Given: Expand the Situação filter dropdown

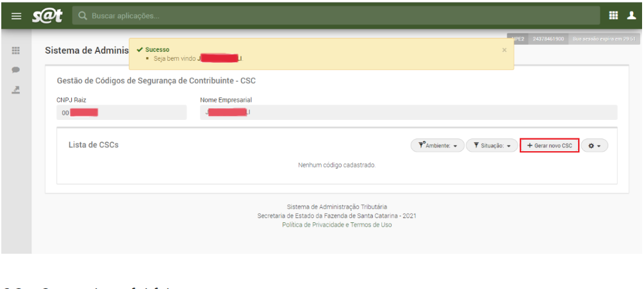Looking at the screenshot, I should [x=491, y=146].
